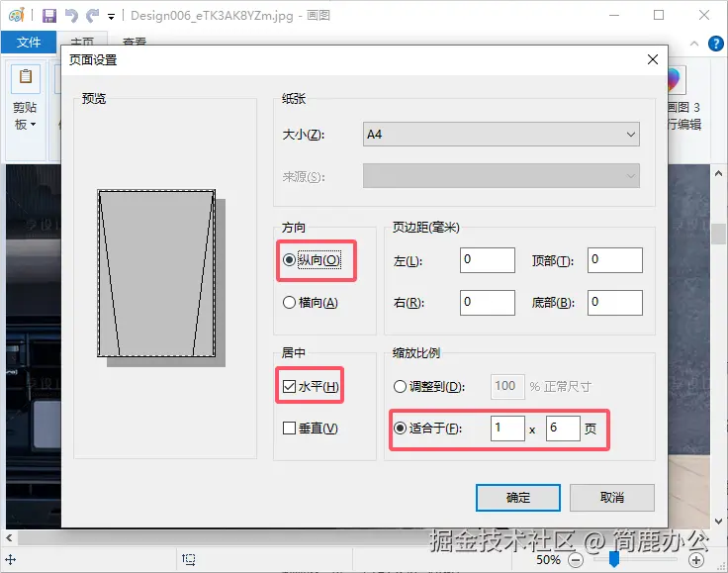Click the Undo arrow icon
The image size is (728, 573).
[71, 16]
